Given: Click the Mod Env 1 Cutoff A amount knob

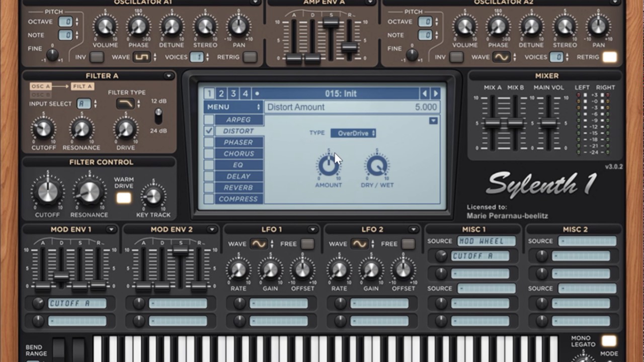Looking at the screenshot, I should pyautogui.click(x=38, y=304).
